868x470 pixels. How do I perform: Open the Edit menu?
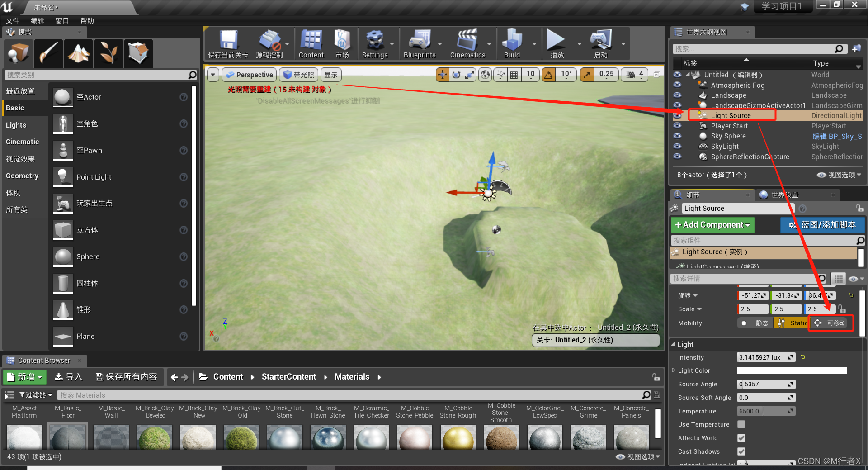click(38, 21)
